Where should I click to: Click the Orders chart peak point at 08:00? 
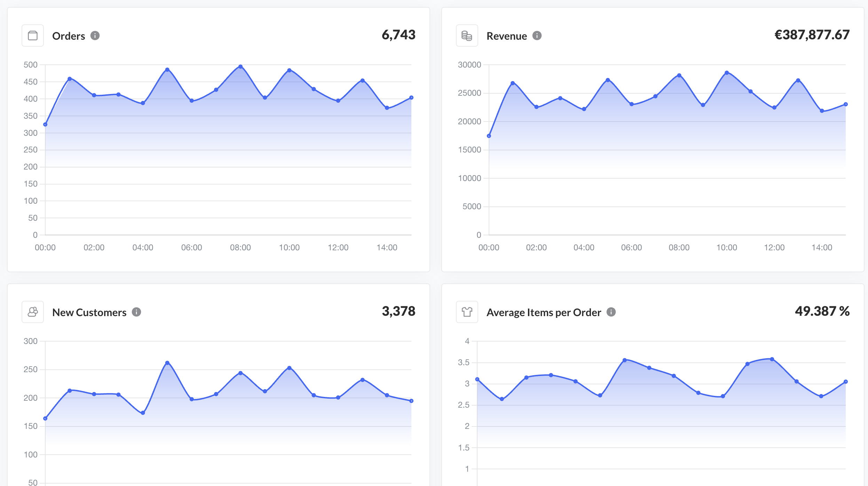[240, 66]
